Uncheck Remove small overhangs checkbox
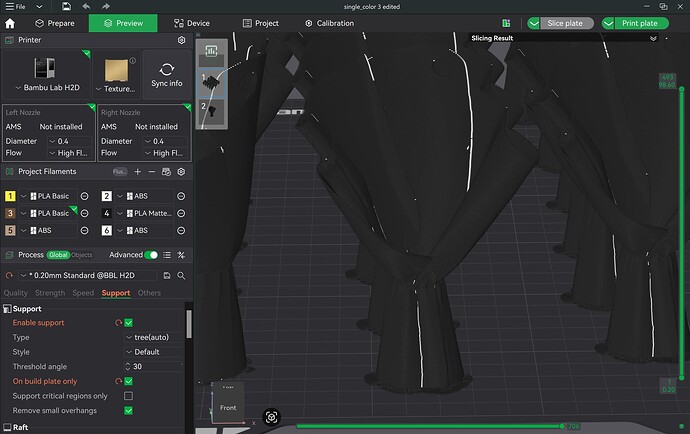 (x=128, y=411)
